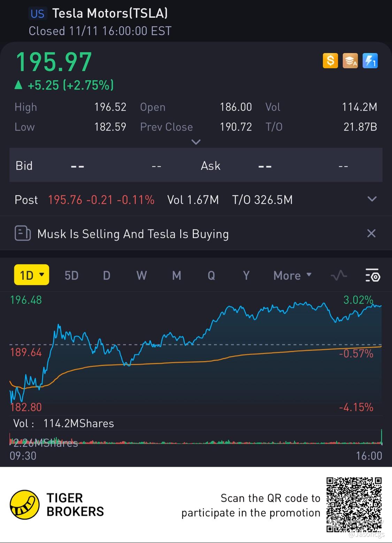
Task: Tap the orange stacked layers badge icon
Action: point(350,61)
